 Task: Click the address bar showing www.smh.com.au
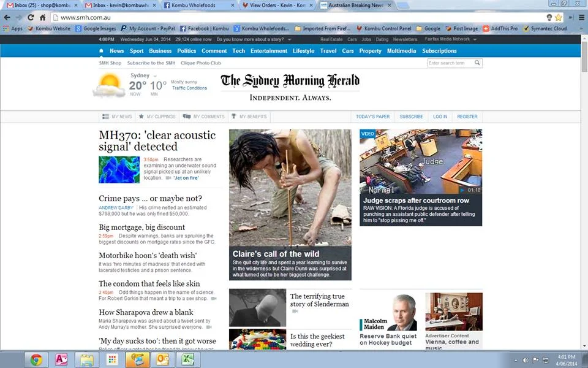[300, 17]
